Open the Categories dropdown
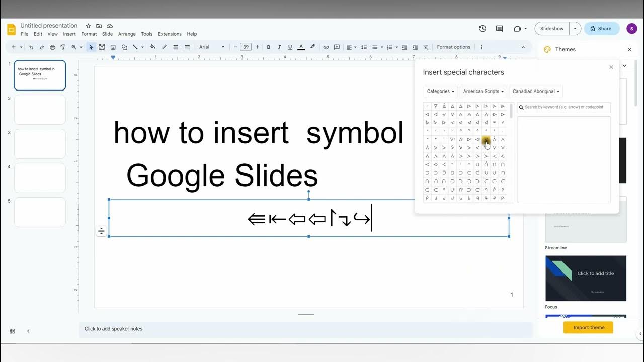 (x=441, y=92)
